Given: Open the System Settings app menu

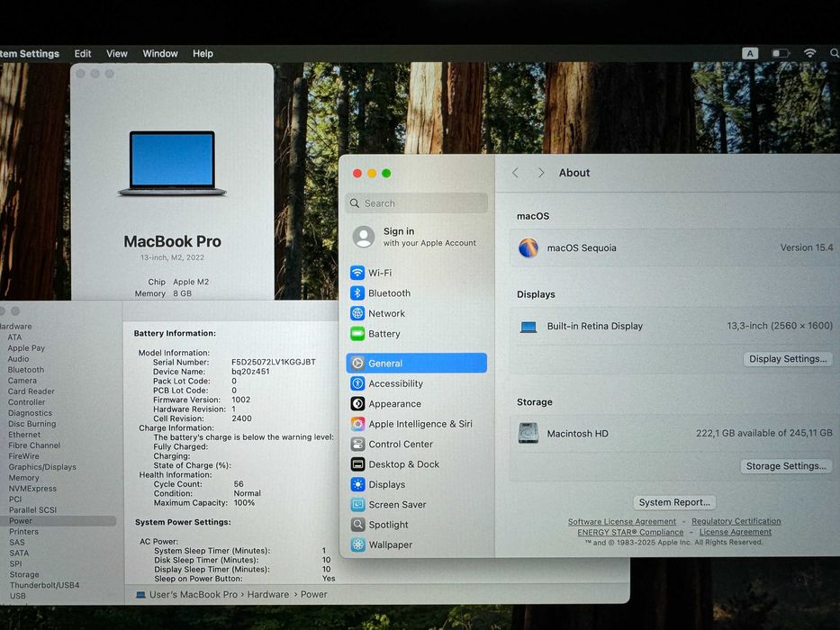Looking at the screenshot, I should pos(30,54).
